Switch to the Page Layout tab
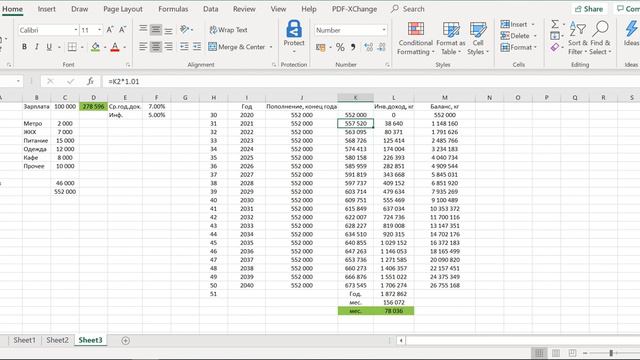Viewport: 640px width, 360px height. (123, 9)
